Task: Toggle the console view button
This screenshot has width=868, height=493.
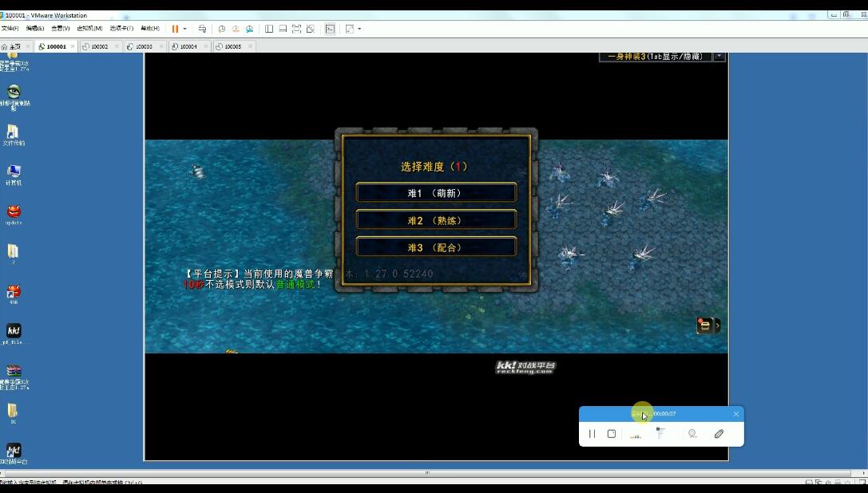Action: click(x=330, y=29)
